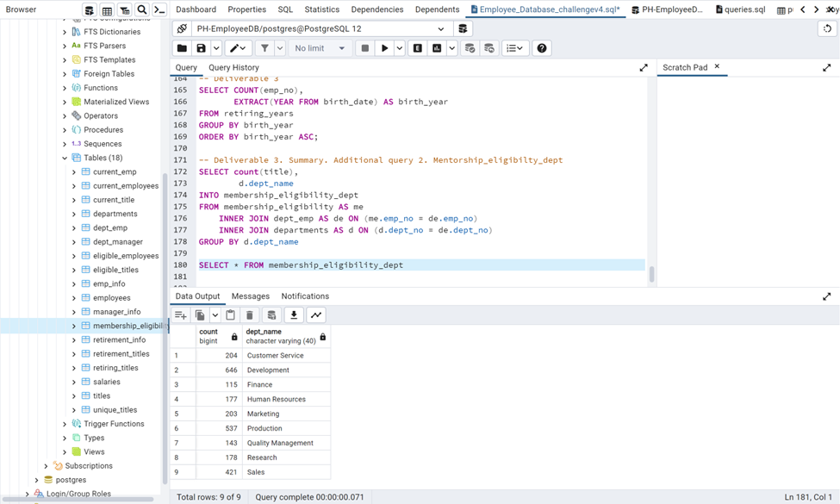
Task: Open the graph visualiser icon
Action: coord(315,314)
